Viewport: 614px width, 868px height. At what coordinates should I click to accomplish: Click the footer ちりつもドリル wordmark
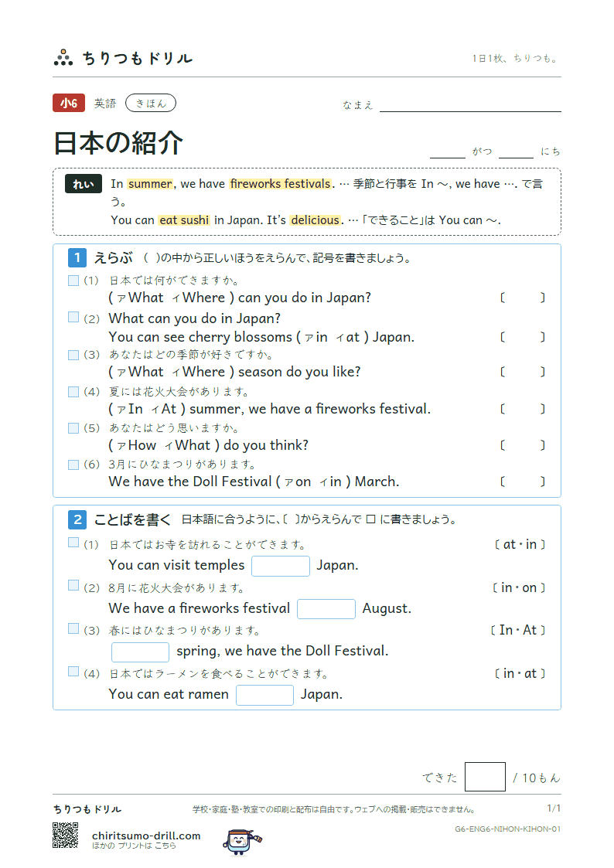(x=87, y=809)
